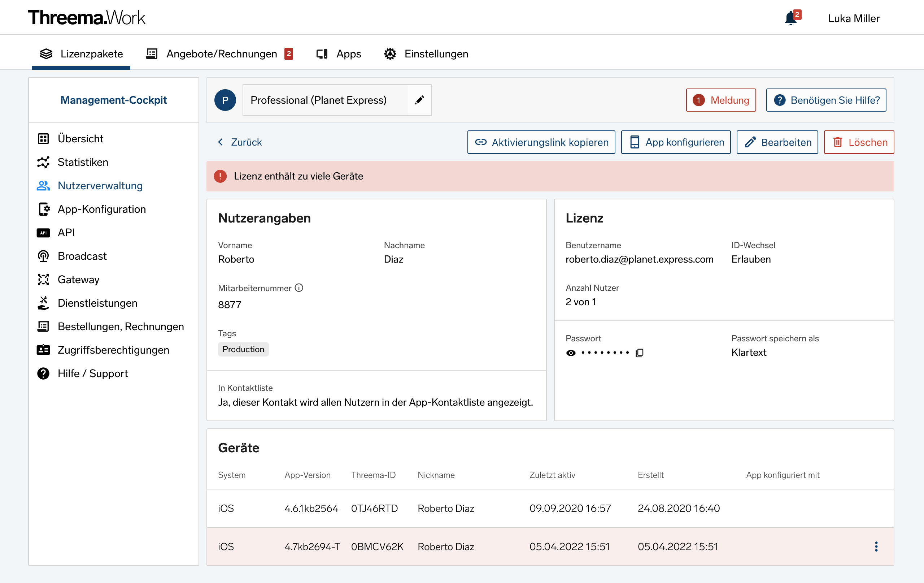
Task: Click the Mitarbeiternummer info icon
Action: [x=299, y=288]
